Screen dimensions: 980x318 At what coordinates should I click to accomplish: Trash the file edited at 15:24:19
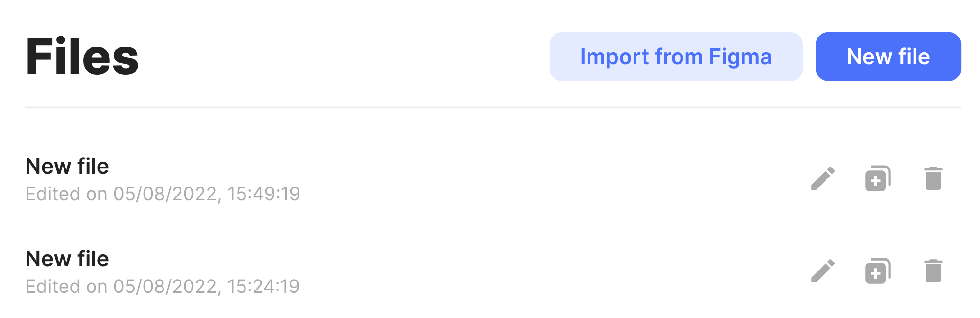(x=933, y=271)
